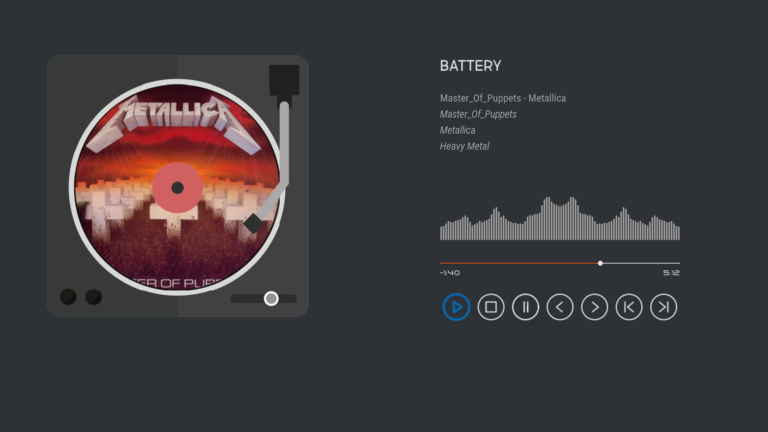The image size is (768, 432).
Task: Click the italic Master_Of_Puppets album name
Action: point(478,114)
